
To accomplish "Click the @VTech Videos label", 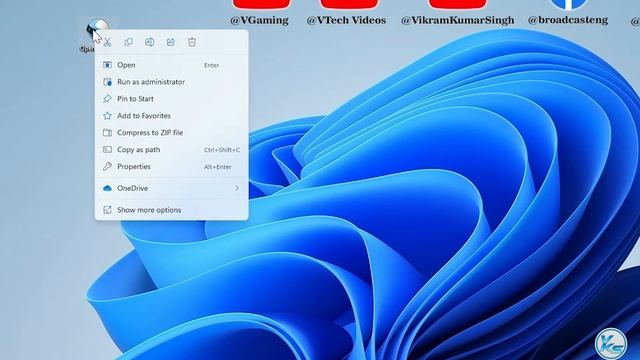I will [x=346, y=20].
